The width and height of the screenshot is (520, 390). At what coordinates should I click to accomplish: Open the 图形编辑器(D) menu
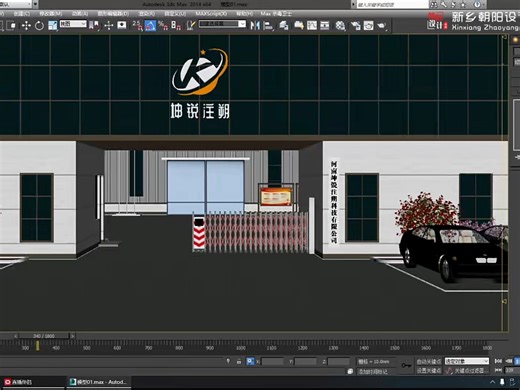click(113, 14)
